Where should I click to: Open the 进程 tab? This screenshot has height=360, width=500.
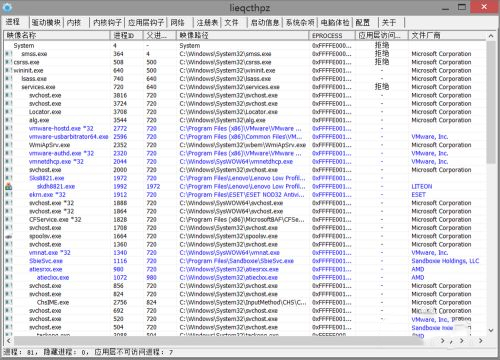pyautogui.click(x=13, y=22)
